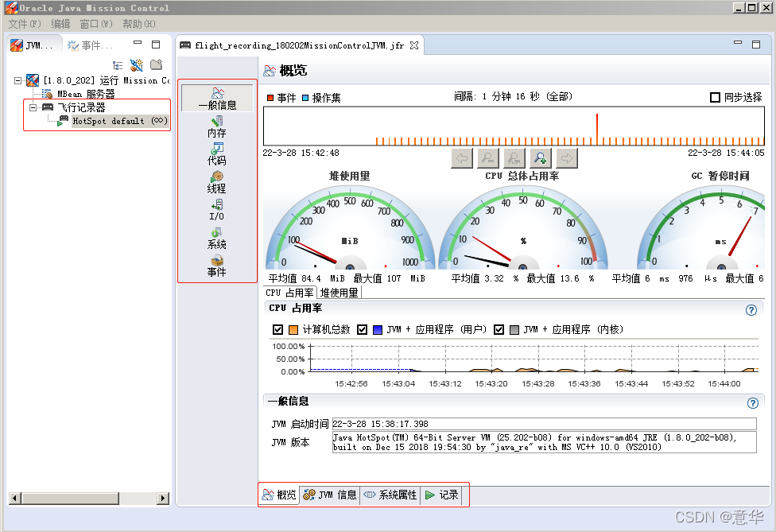
Task: Click the tree layout icon in JVM browser toolbar
Action: [x=118, y=65]
